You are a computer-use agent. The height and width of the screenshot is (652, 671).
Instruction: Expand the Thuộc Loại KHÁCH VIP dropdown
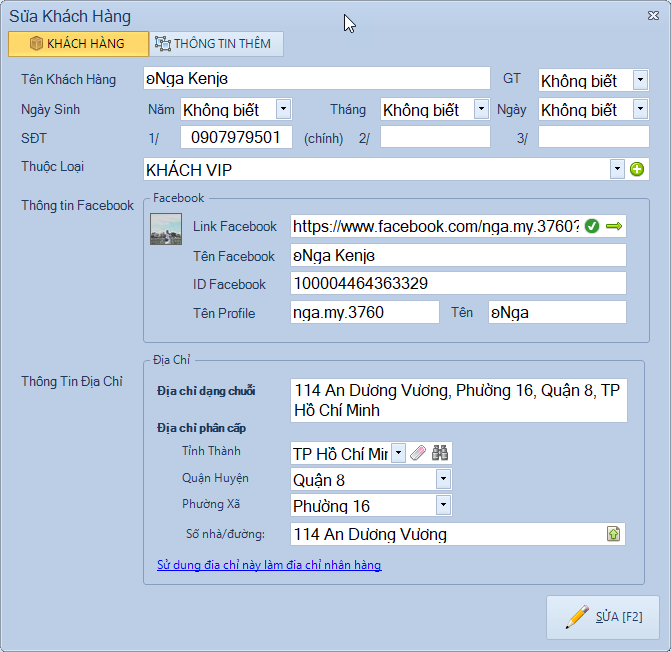(x=617, y=169)
